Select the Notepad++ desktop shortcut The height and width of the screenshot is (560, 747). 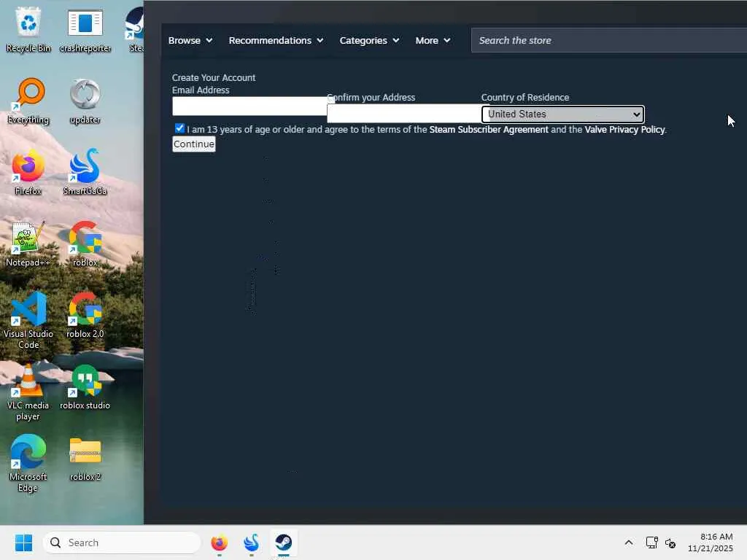pyautogui.click(x=28, y=244)
